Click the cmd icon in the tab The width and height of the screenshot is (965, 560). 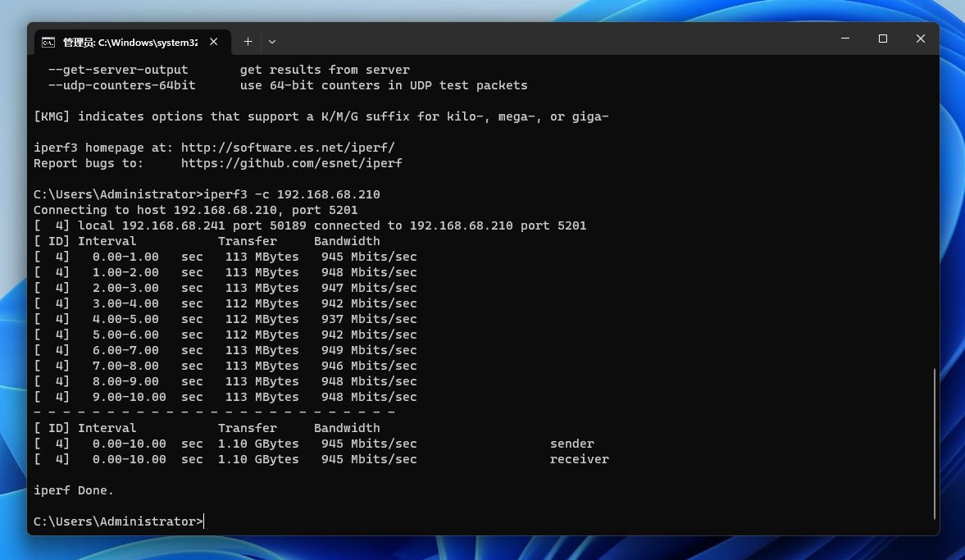pyautogui.click(x=48, y=42)
